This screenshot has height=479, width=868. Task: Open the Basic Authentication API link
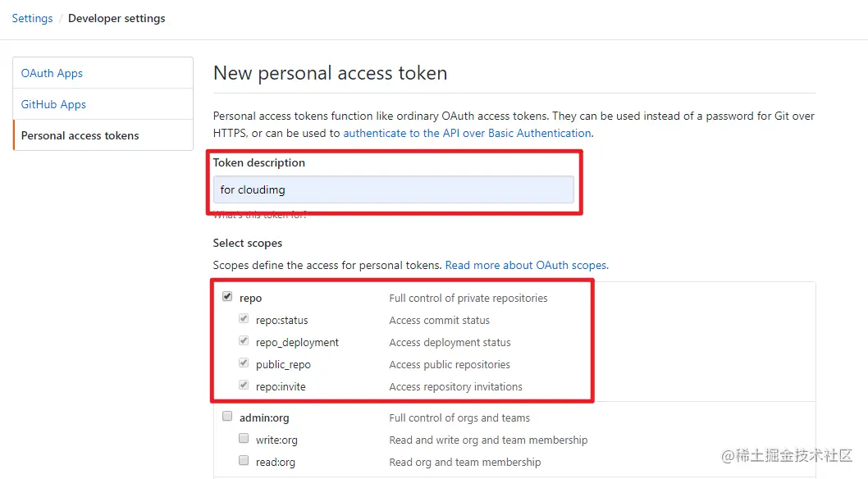(466, 133)
